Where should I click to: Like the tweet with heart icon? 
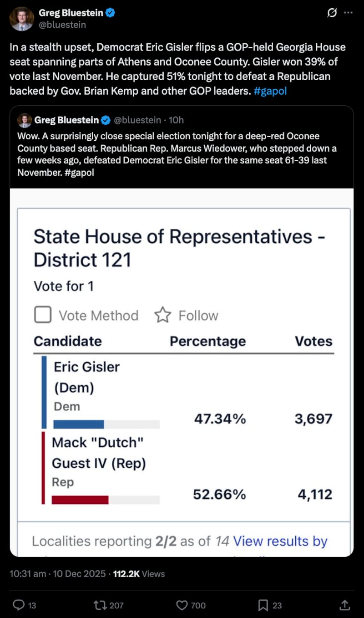pos(182,605)
